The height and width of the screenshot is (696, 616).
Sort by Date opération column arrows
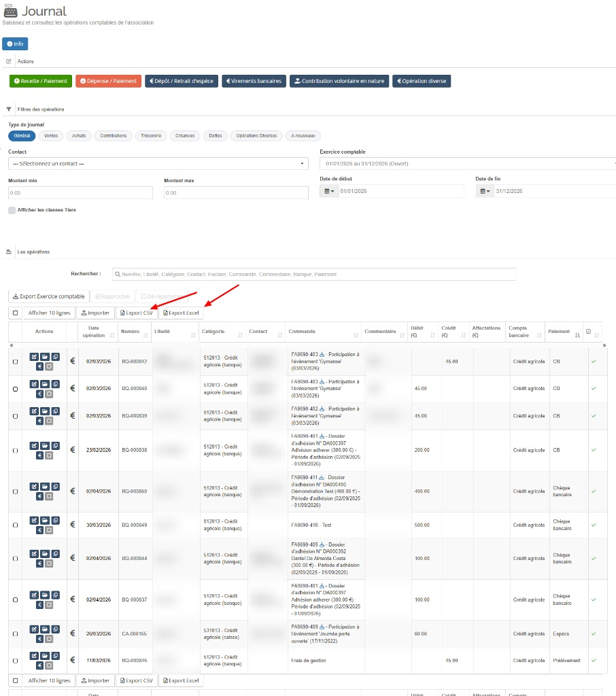(112, 336)
